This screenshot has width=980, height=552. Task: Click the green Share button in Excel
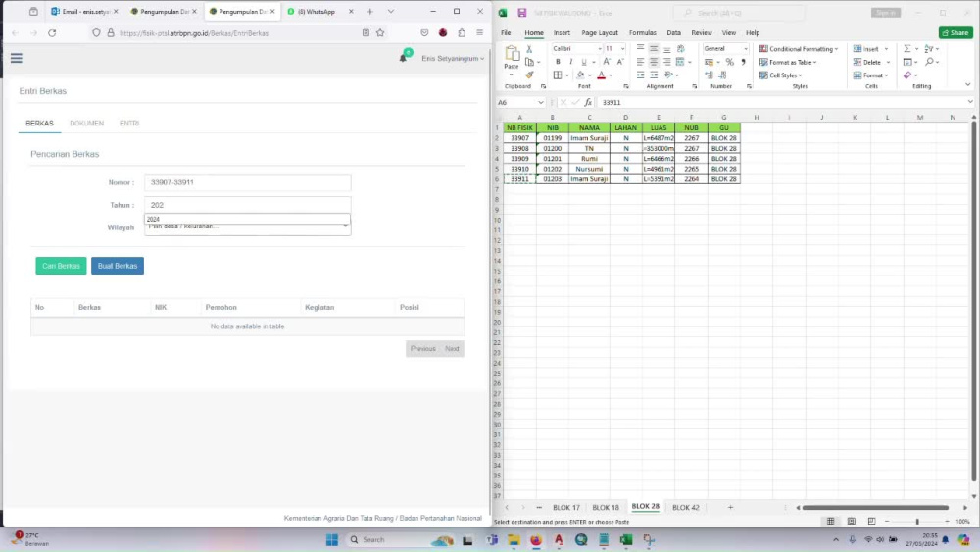[955, 33]
